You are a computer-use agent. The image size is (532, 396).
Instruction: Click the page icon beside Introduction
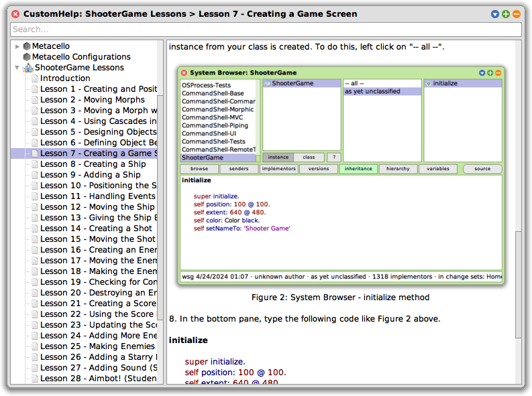point(34,78)
